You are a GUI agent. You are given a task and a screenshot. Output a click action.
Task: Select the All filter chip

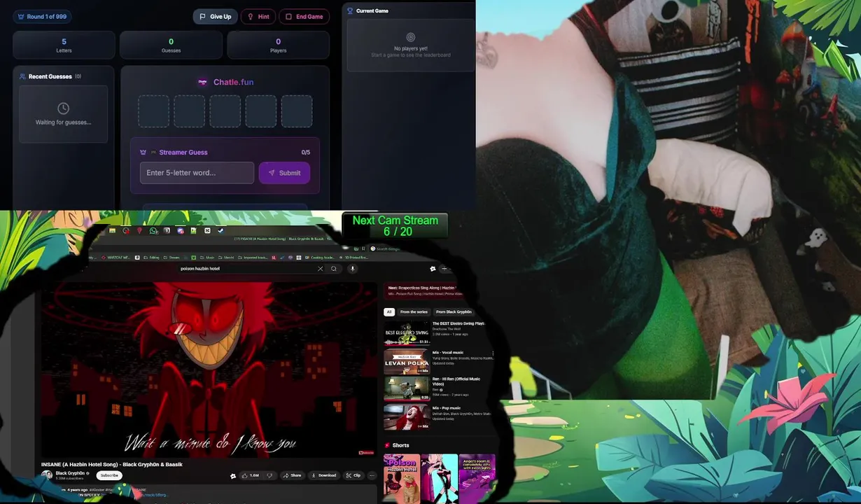389,312
